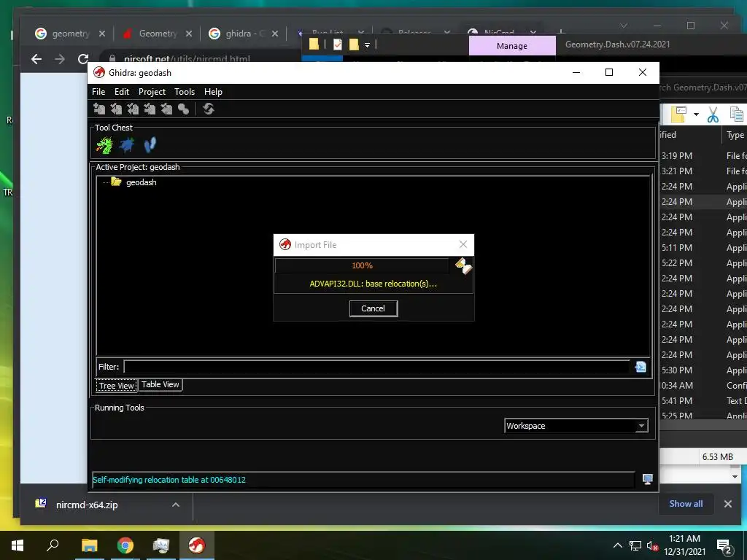Open the Edit menu in Ghidra

[x=122, y=92]
